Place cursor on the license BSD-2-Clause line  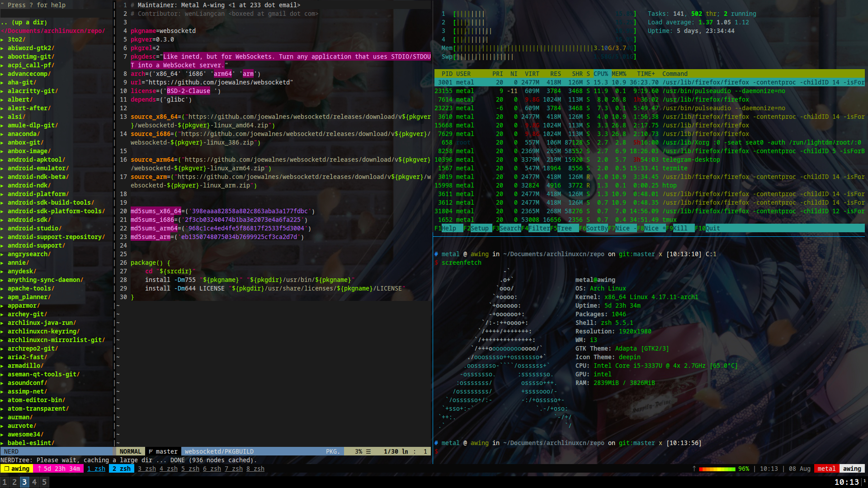coord(176,91)
